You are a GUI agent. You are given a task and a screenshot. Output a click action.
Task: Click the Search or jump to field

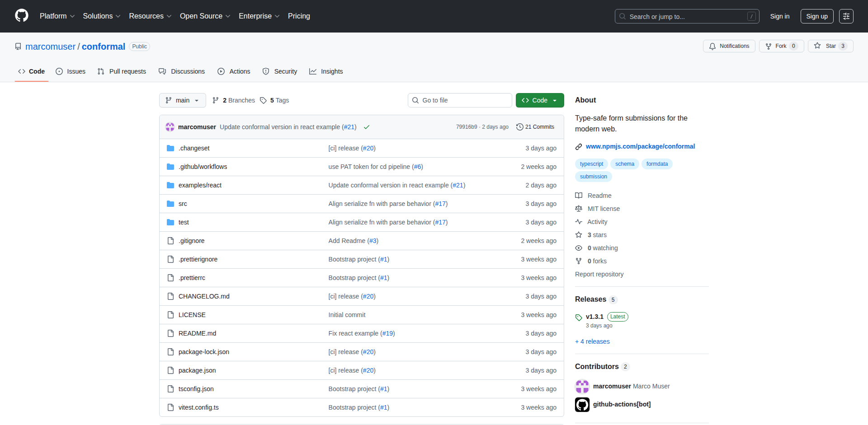coord(687,16)
